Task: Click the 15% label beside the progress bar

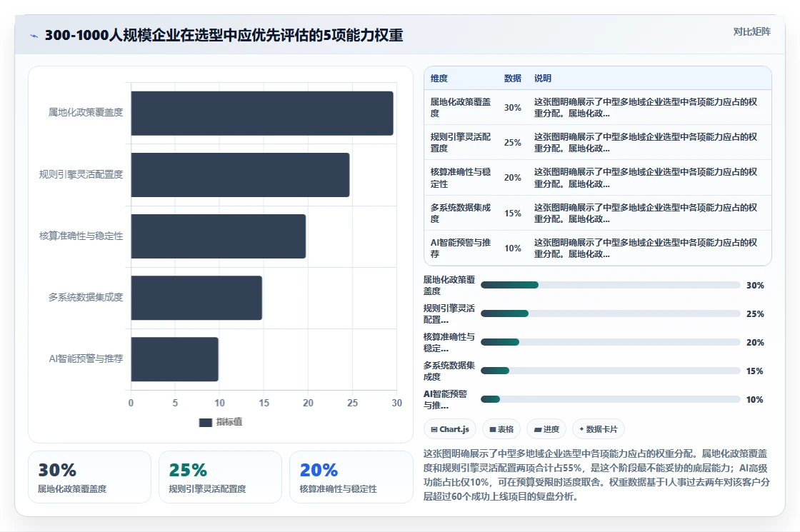Action: (754, 371)
